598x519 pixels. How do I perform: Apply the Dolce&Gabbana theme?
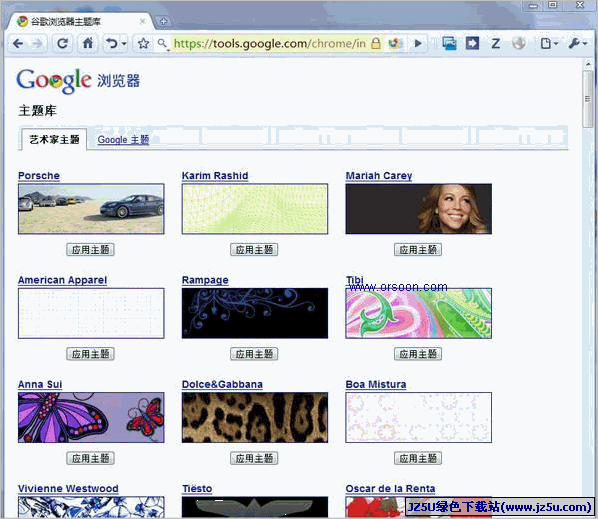(254, 458)
